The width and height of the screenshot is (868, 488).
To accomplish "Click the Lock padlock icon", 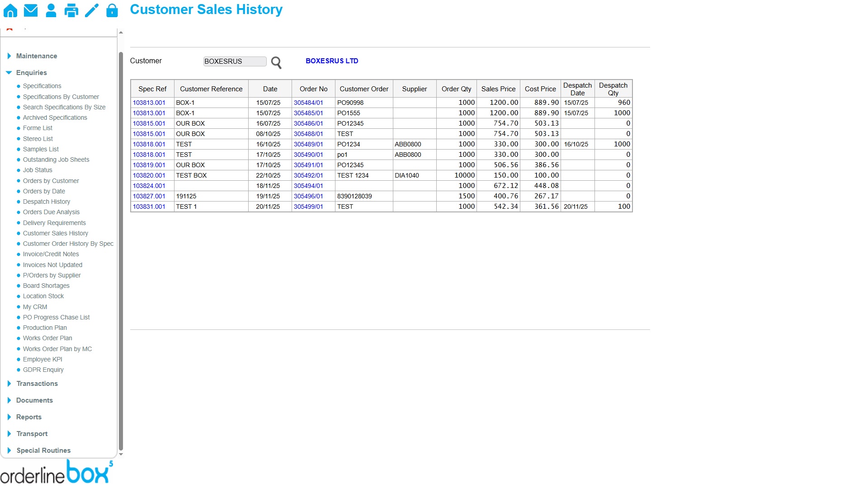I will pyautogui.click(x=112, y=10).
